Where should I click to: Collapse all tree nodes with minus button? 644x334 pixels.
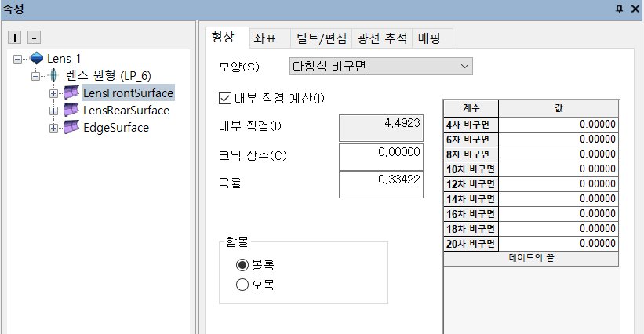point(34,38)
